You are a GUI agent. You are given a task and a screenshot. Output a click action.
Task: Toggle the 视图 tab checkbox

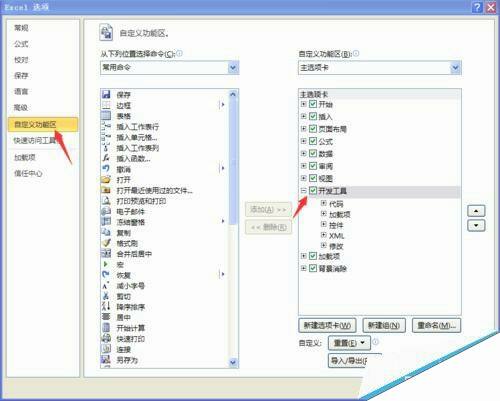[x=313, y=178]
